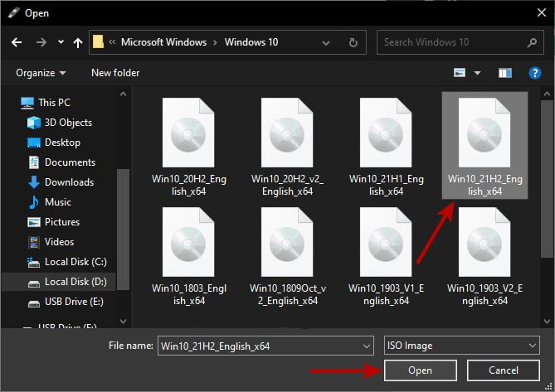The image size is (555, 392).
Task: Click the Search Windows 10 field
Action: (460, 42)
